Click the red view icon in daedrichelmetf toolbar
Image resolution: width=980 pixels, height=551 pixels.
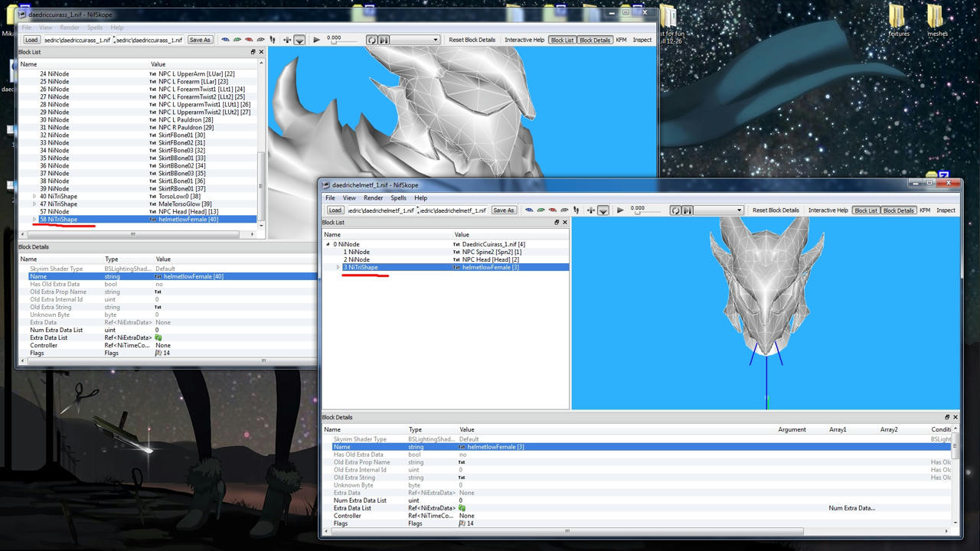point(552,210)
